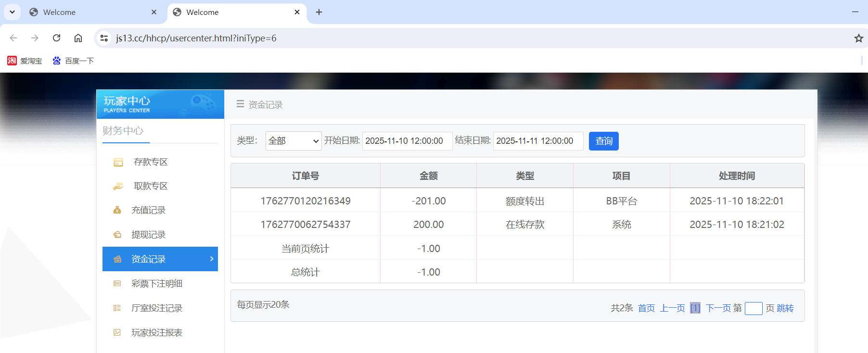Click the 厅室投注记录 grid icon
This screenshot has width=868, height=353.
pyautogui.click(x=117, y=308)
